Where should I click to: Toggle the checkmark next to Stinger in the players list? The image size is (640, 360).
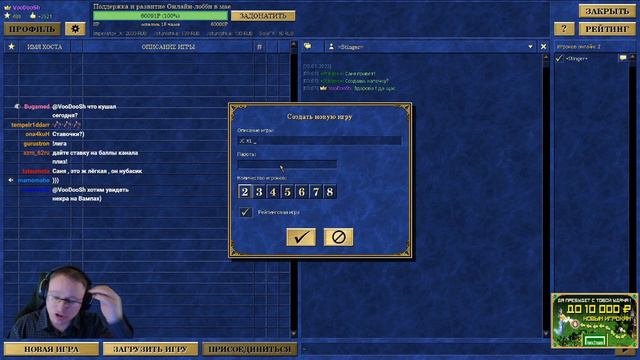pos(559,59)
